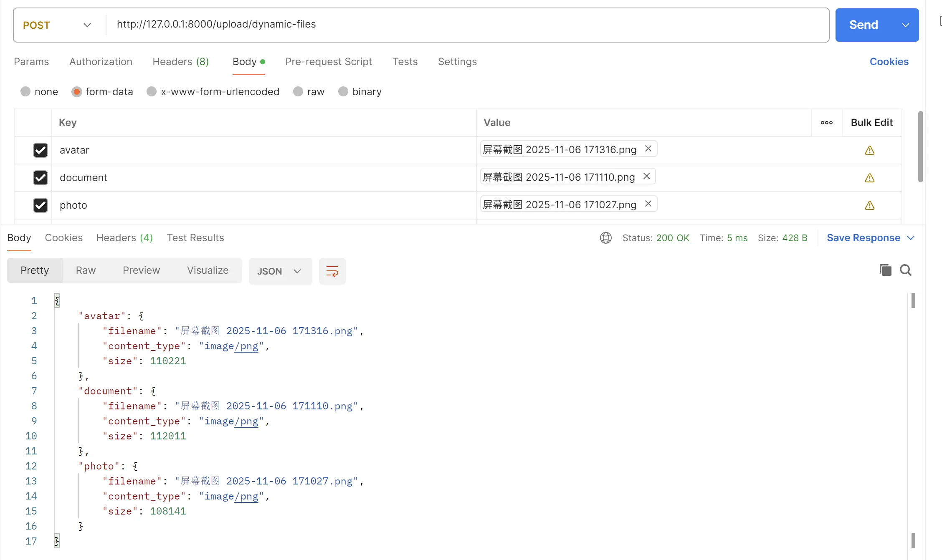Click the warning icon in the photo row
This screenshot has height=560, width=942.
pyautogui.click(x=869, y=205)
